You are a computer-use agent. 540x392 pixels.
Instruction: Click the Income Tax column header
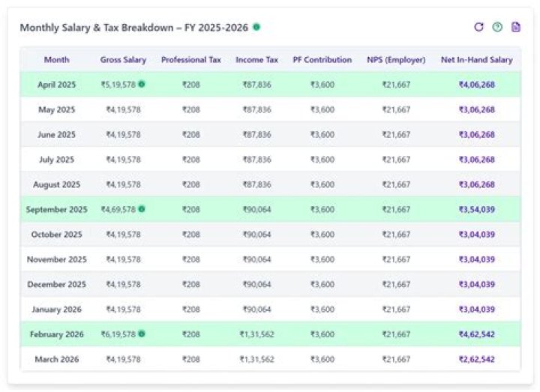click(x=256, y=60)
